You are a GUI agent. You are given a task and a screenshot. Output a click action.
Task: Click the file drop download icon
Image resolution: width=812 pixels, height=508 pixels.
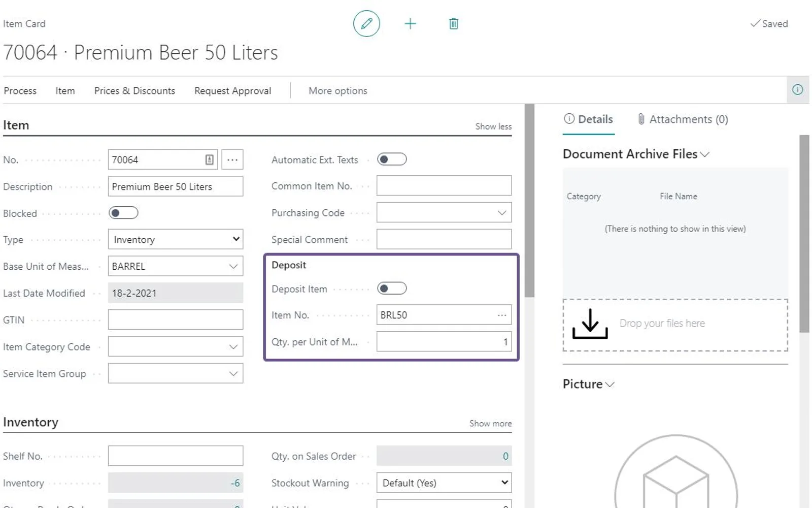[x=590, y=324]
